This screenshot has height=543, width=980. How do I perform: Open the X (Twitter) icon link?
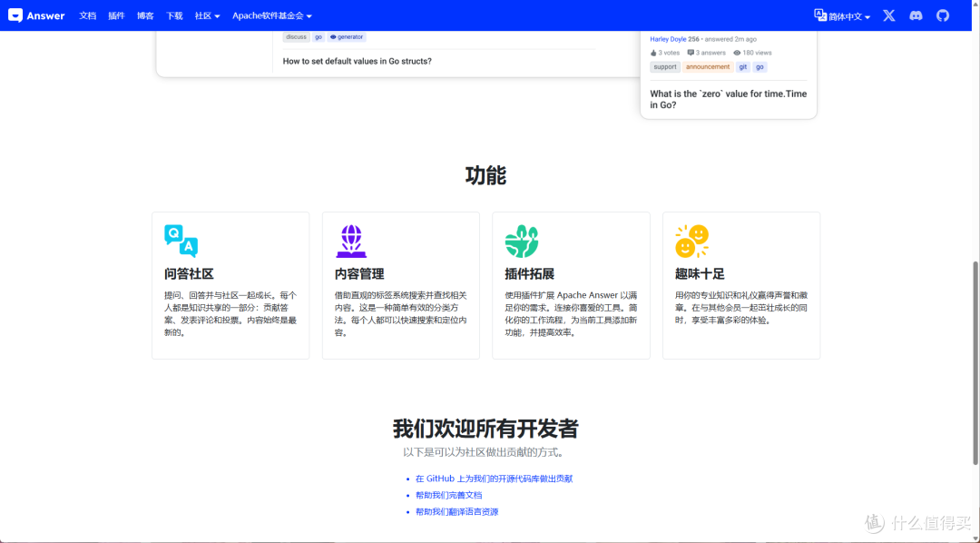[888, 15]
